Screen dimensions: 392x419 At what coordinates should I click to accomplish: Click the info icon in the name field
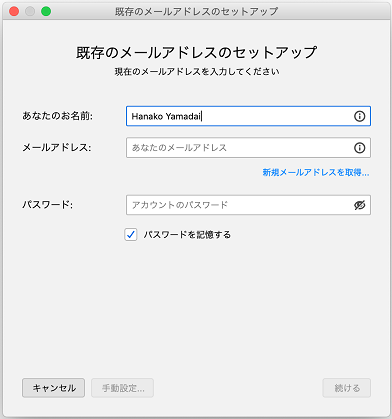pos(359,116)
